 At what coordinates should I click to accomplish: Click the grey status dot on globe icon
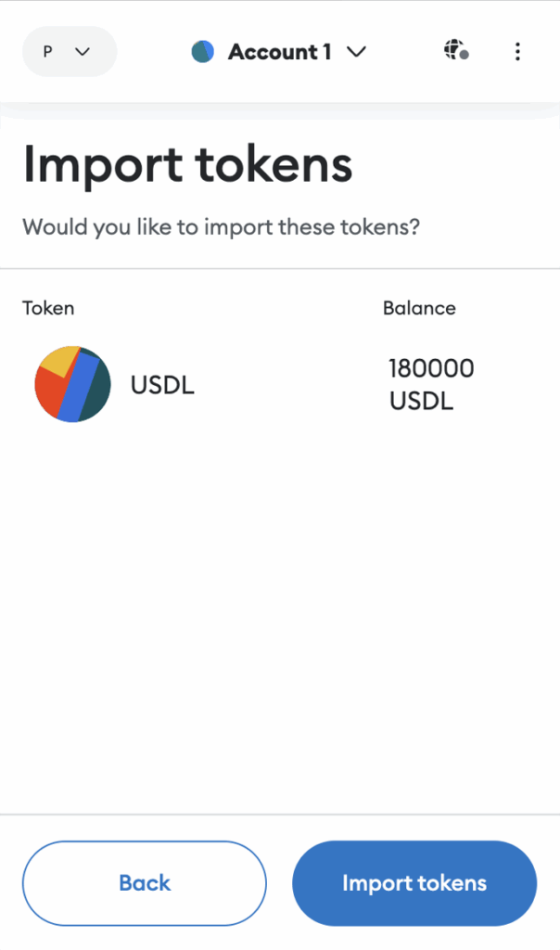[x=464, y=55]
